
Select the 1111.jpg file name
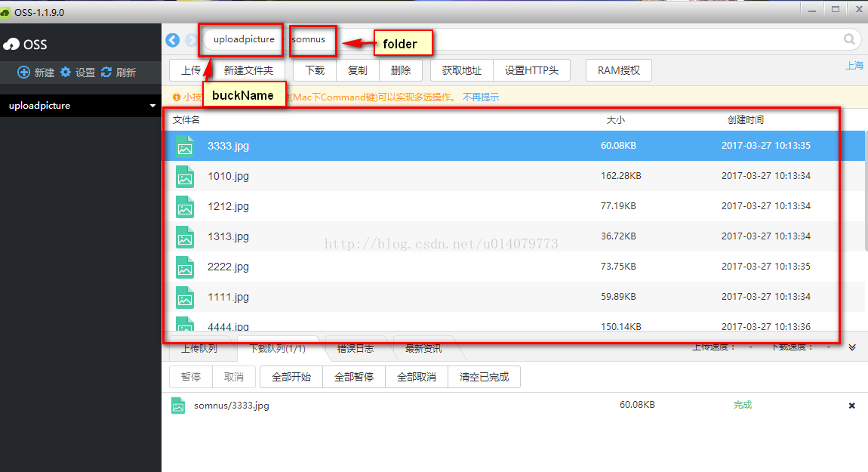tap(228, 297)
